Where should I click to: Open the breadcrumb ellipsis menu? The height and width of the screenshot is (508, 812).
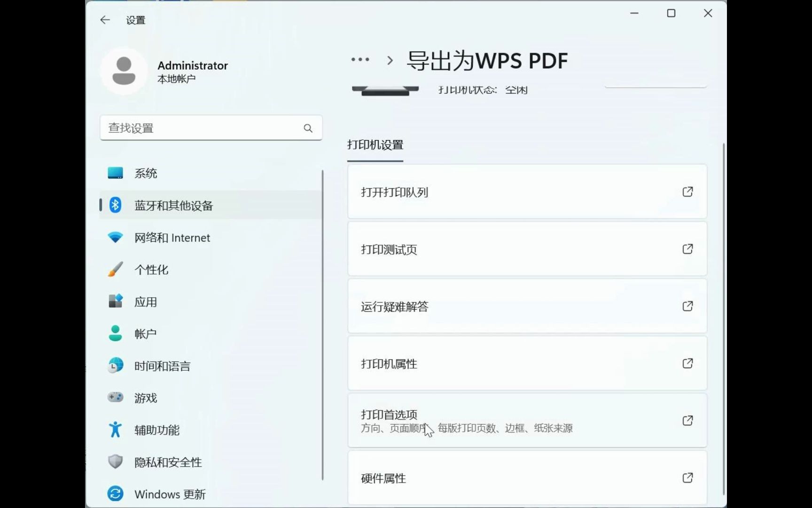(360, 60)
